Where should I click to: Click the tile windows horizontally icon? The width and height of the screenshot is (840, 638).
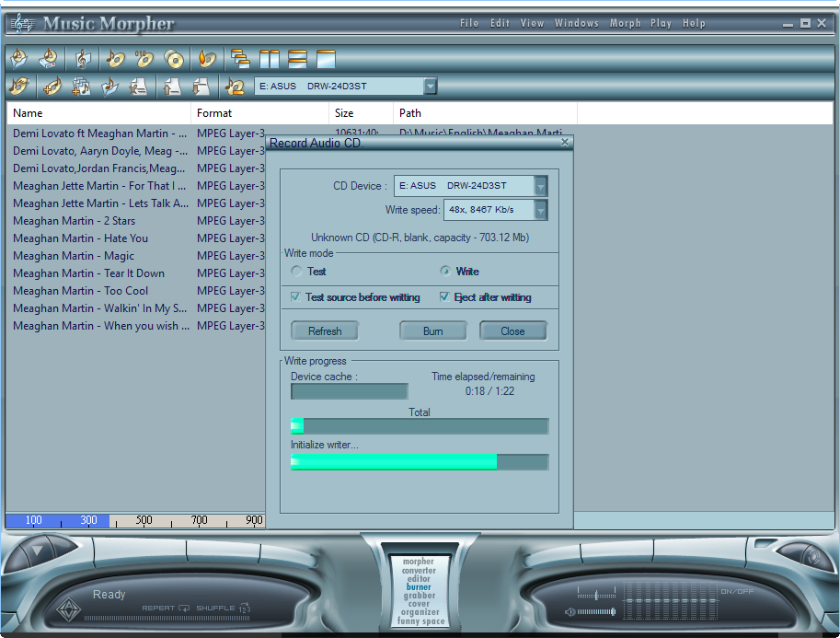pyautogui.click(x=298, y=58)
